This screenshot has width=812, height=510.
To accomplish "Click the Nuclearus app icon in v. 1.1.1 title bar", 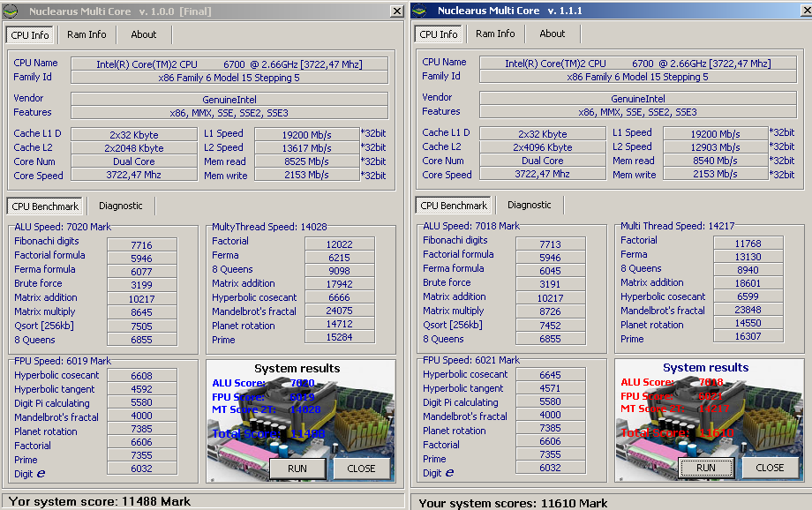I will coord(419,11).
